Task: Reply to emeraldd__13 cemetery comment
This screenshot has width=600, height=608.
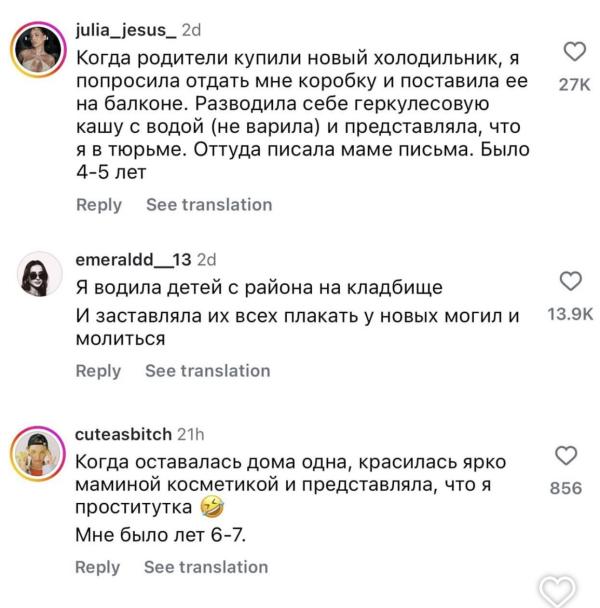Action: click(x=98, y=371)
